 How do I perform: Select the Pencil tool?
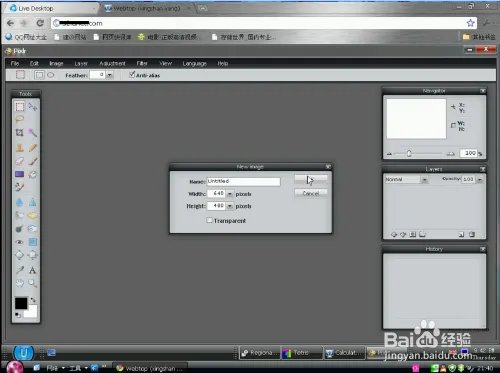(x=33, y=147)
